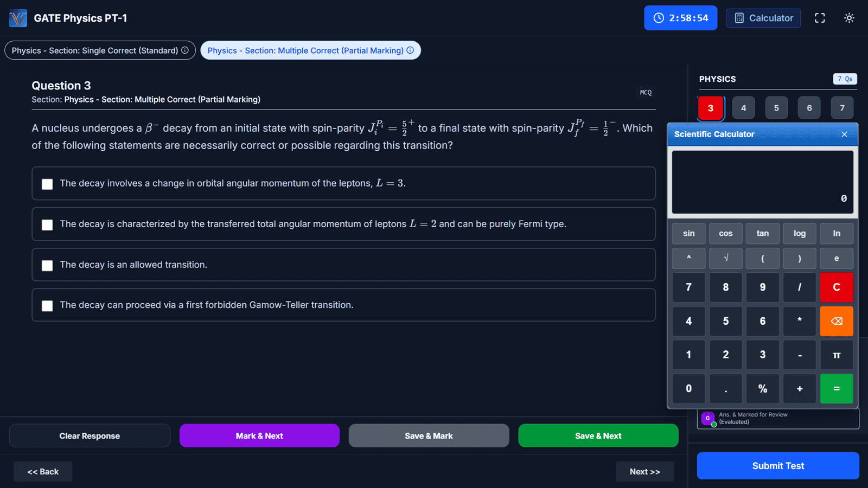Viewport: 868px width, 488px height.
Task: Click the square root key on calculator
Action: point(725,258)
